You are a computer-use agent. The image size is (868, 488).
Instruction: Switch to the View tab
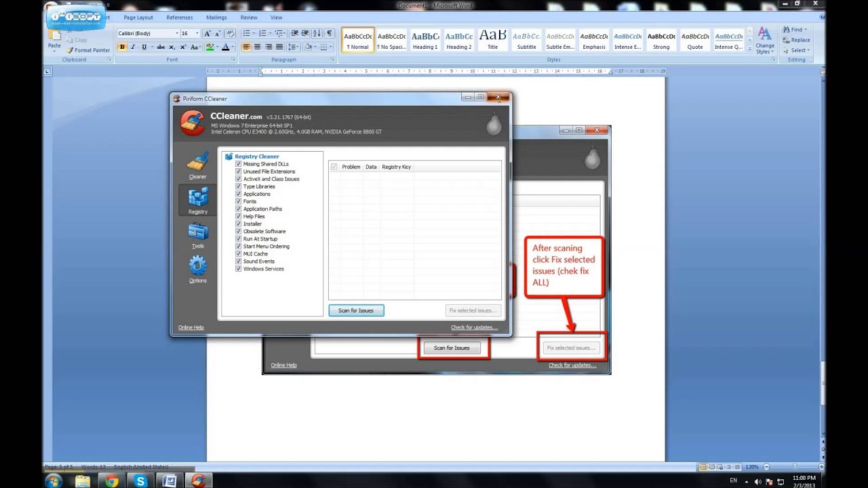coord(276,18)
